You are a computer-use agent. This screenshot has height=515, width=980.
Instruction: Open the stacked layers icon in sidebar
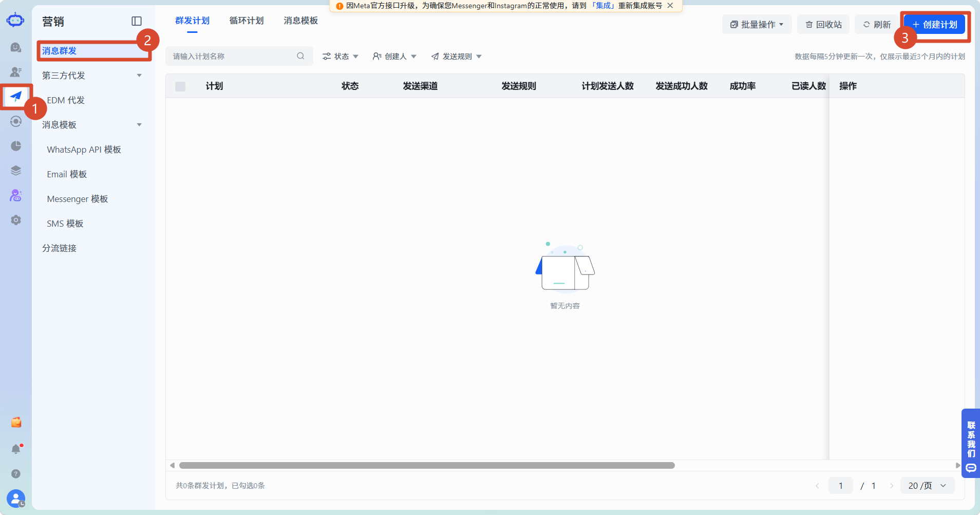pyautogui.click(x=16, y=171)
